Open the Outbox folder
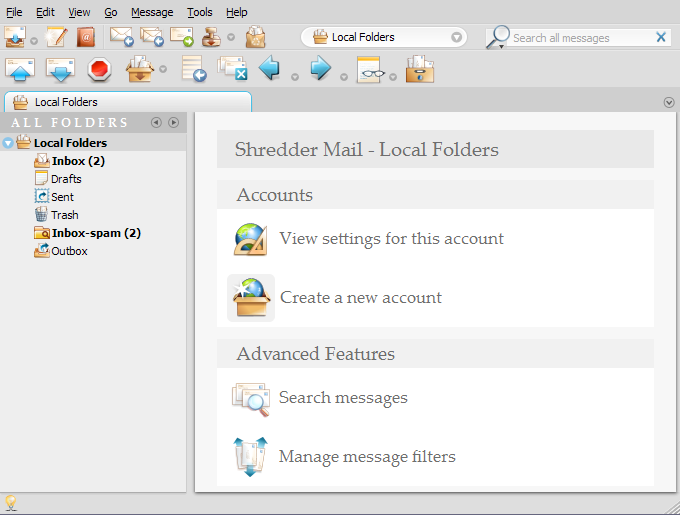680x515 pixels. click(x=69, y=251)
